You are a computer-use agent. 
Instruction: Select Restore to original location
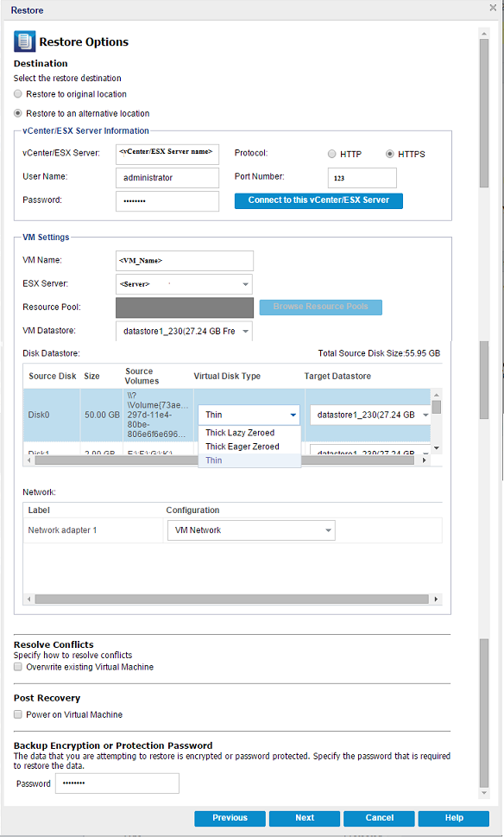[18, 94]
